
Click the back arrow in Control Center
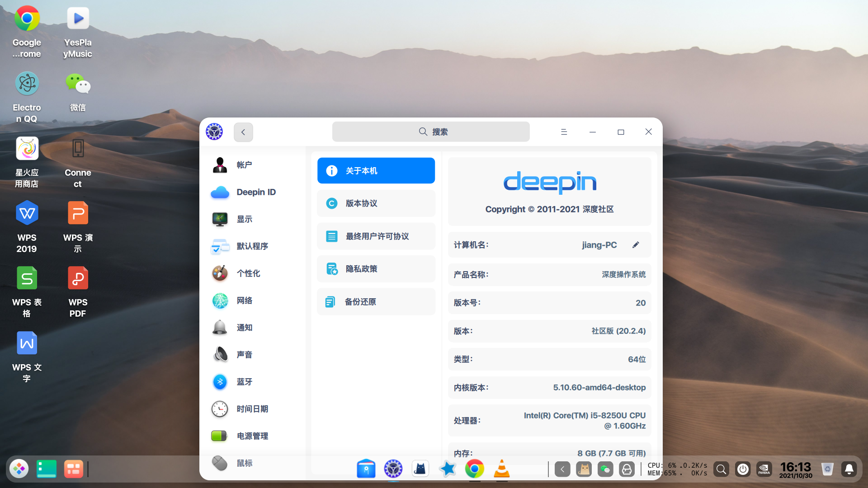coord(243,132)
